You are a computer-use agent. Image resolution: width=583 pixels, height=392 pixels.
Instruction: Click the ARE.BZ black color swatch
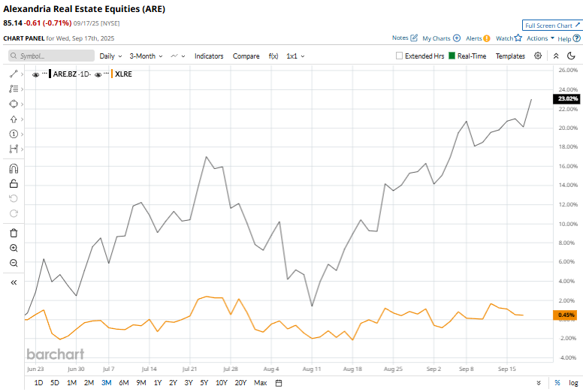coord(50,74)
